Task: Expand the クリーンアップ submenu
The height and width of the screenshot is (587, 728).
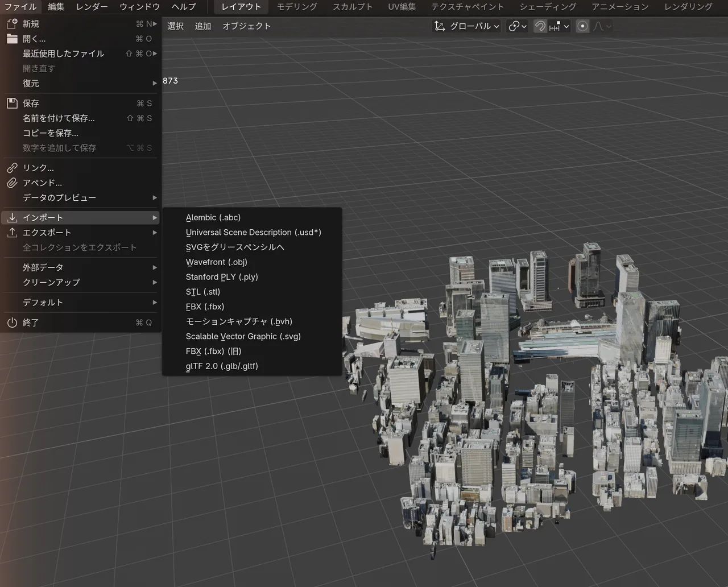Action: 81,282
